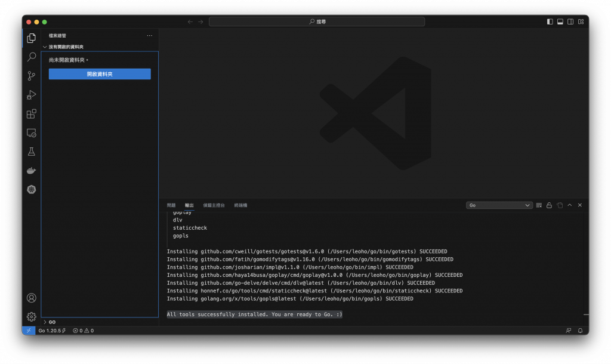Go back with the navigation arrow
The image size is (611, 364).
tap(190, 22)
